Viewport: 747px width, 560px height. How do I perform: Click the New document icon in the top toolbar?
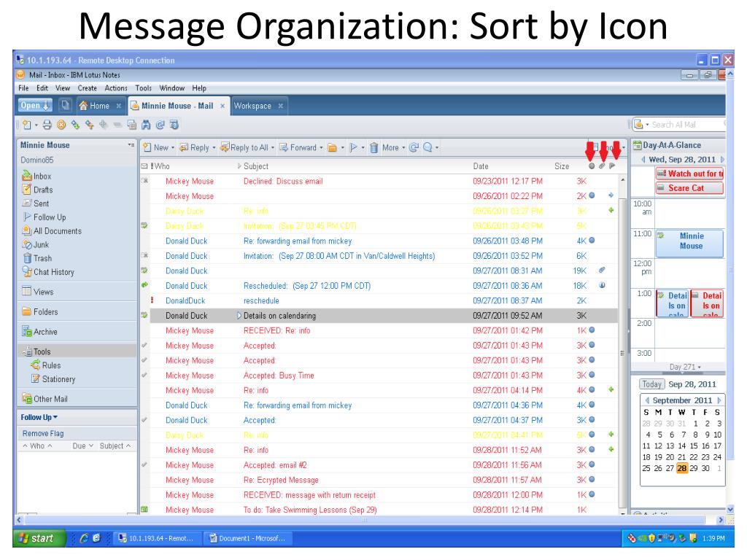[27, 125]
